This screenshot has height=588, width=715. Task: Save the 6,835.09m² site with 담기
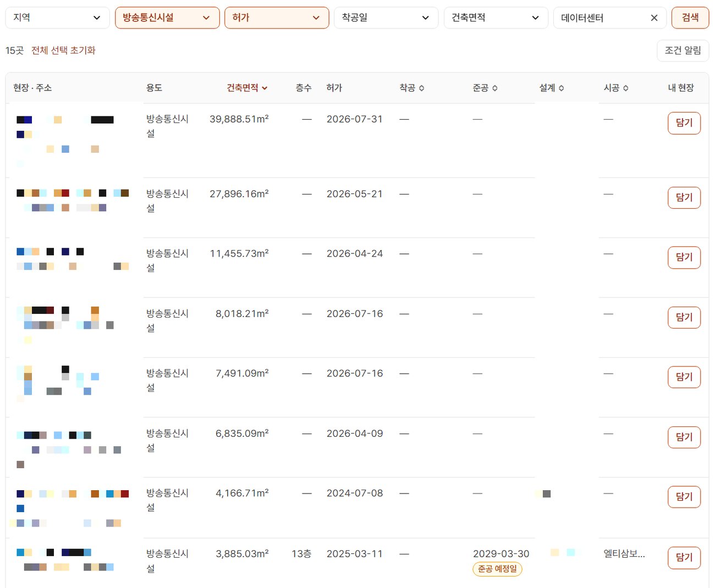point(684,437)
